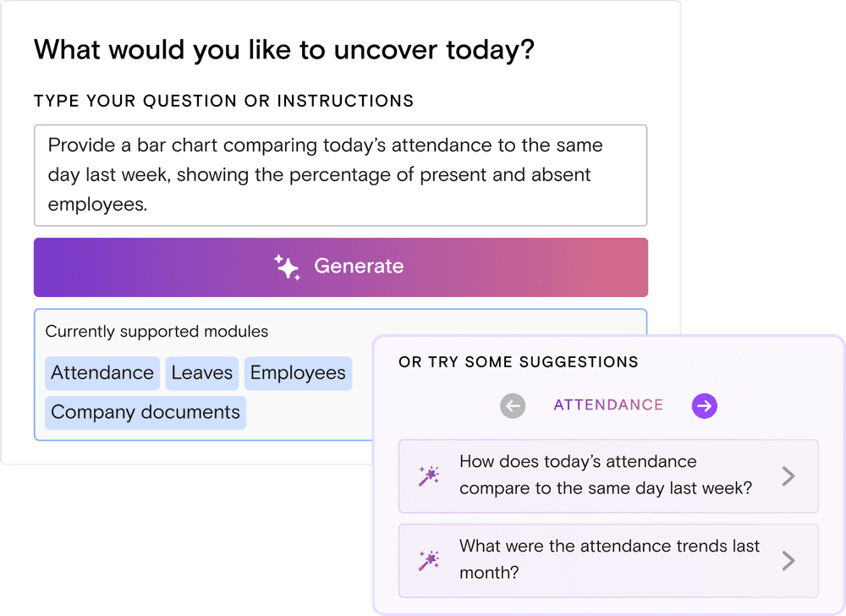Go to previous suggestion category arrow

click(x=513, y=405)
